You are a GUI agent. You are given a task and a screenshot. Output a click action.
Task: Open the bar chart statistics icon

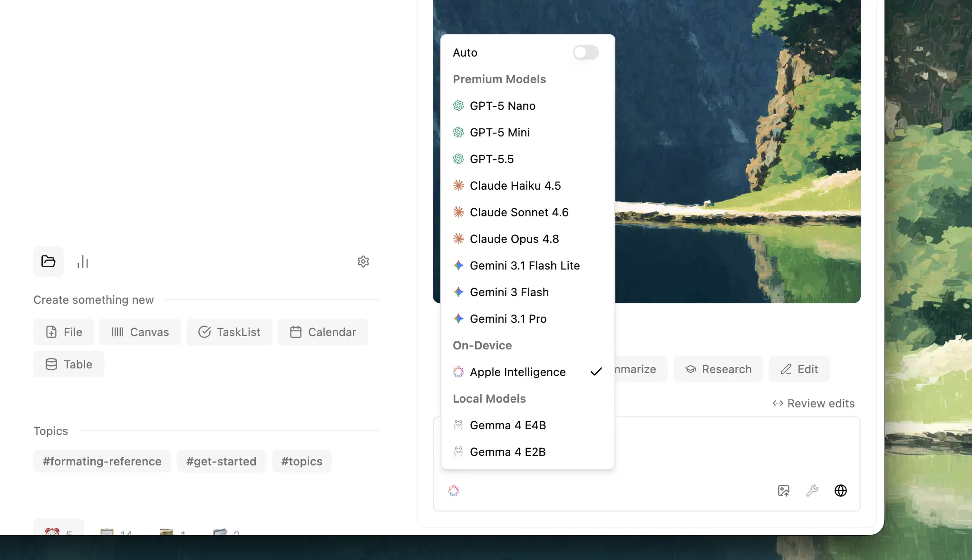[x=83, y=261]
